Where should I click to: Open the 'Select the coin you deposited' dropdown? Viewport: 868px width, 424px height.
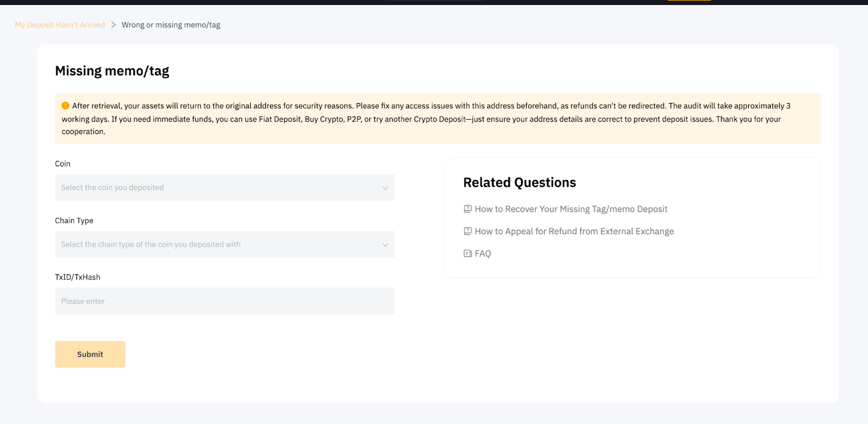(x=217, y=188)
